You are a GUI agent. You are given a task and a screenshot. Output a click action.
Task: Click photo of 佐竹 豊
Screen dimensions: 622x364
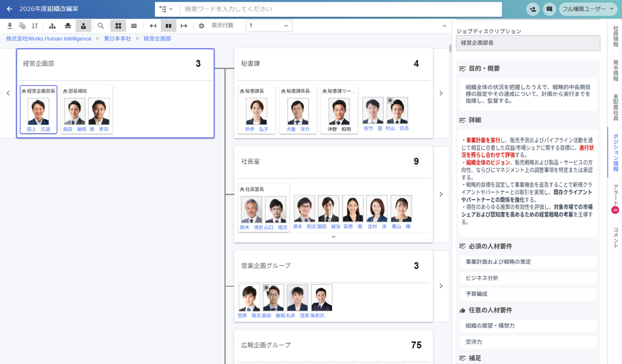coord(373,111)
